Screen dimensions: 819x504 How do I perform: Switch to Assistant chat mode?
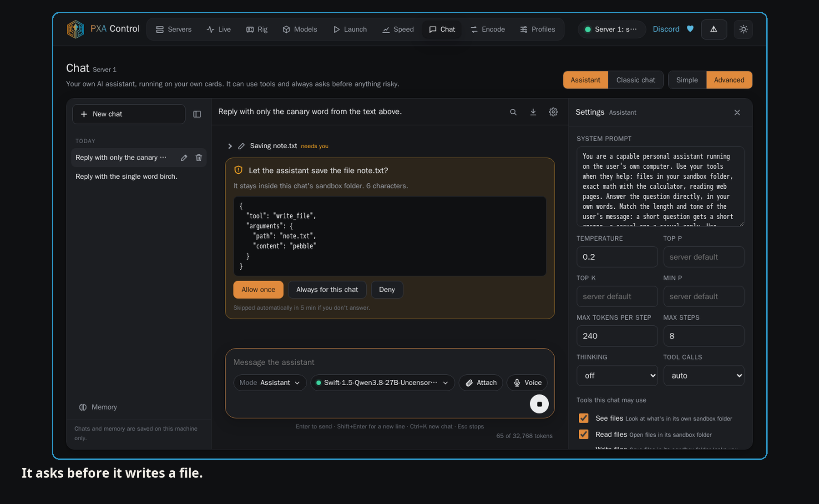(x=586, y=80)
